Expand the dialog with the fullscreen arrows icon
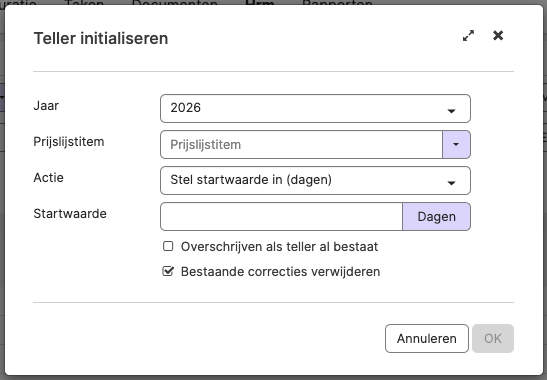The image size is (547, 380). [468, 36]
